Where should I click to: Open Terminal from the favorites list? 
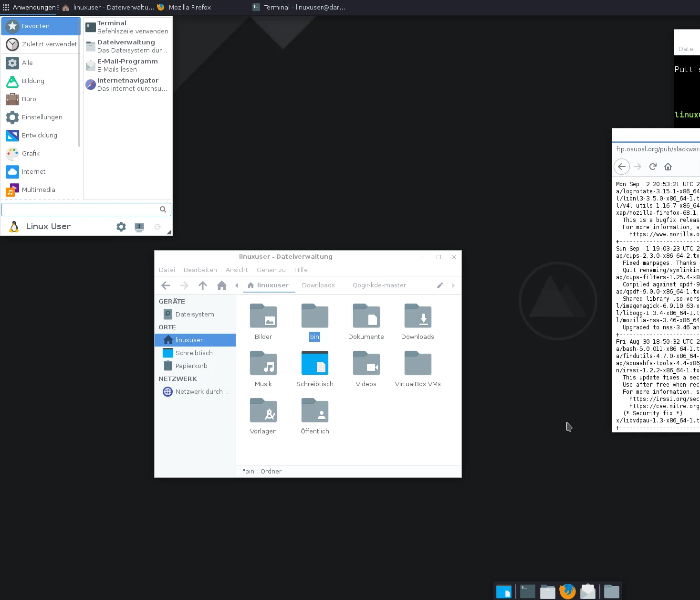tap(127, 27)
